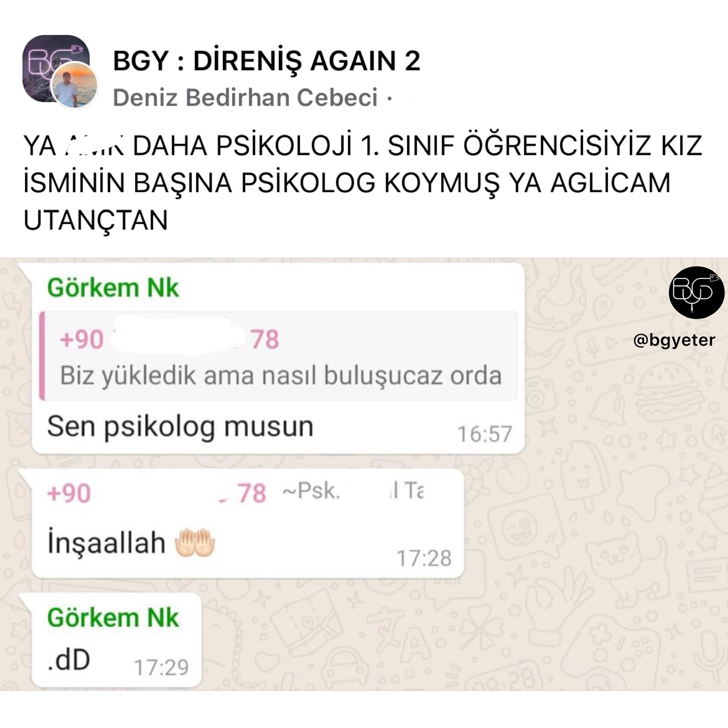Select the post caption ending UTANÇTAN
Image resolution: width=728 pixels, height=728 pixels.
(x=363, y=183)
